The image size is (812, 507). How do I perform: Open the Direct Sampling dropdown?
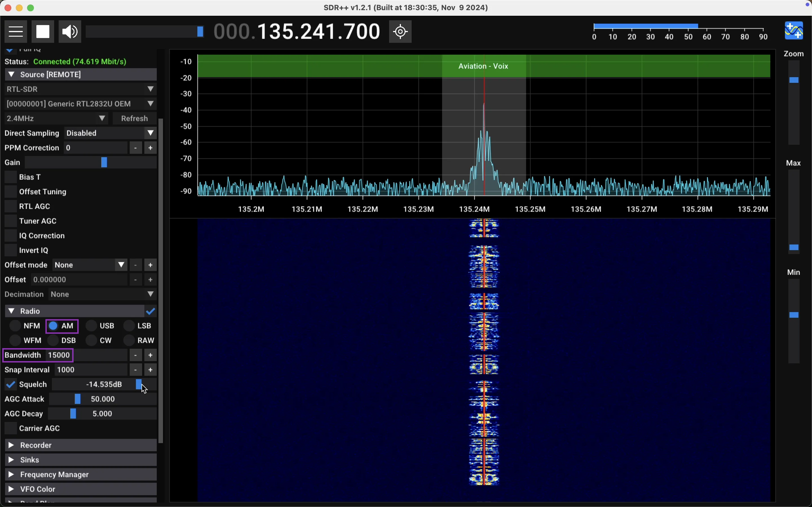pyautogui.click(x=111, y=133)
